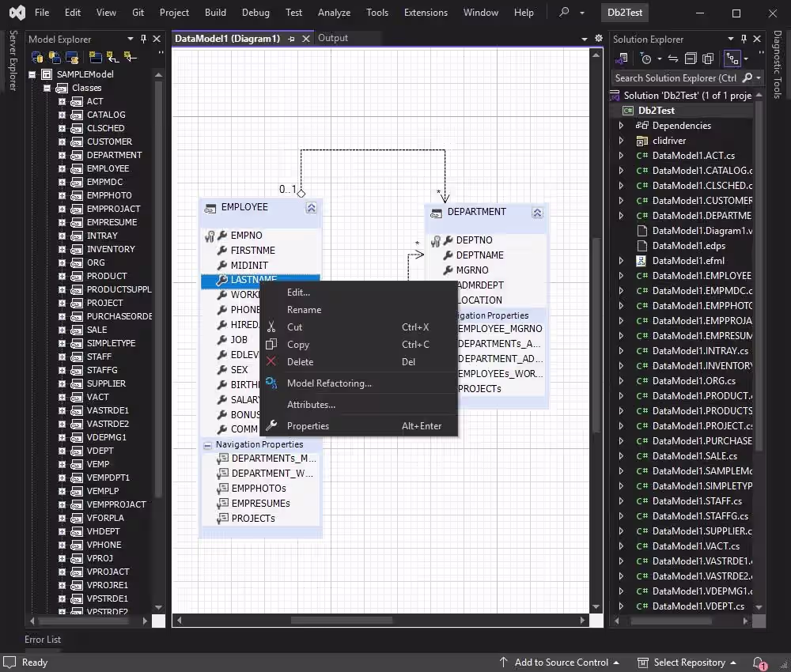
Task: Switch to the Output tab
Action: [333, 38]
